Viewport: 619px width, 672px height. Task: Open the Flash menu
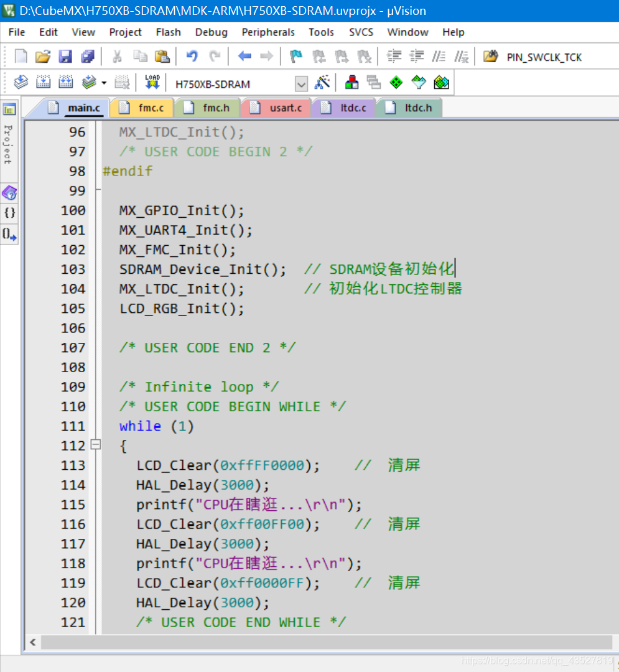tap(168, 32)
